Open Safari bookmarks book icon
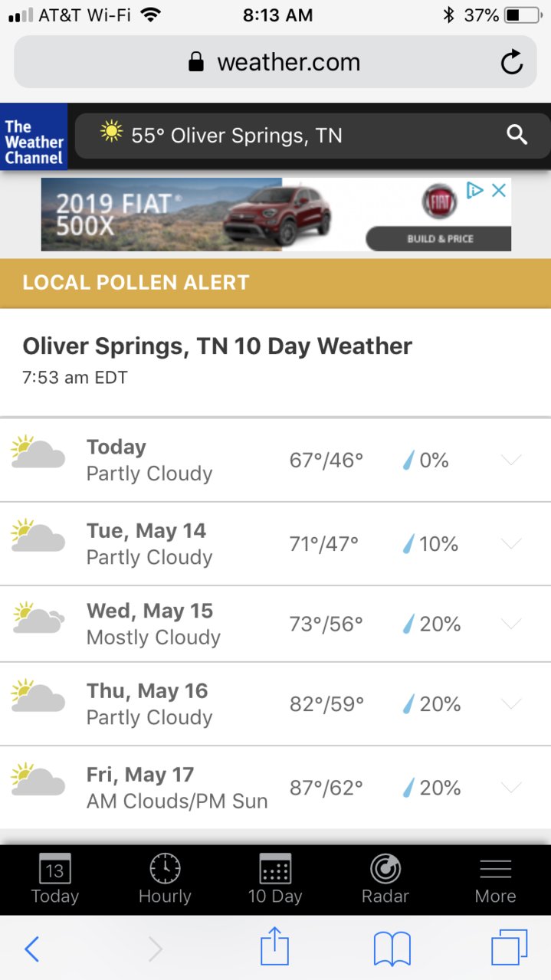This screenshot has height=980, width=551. point(392,949)
